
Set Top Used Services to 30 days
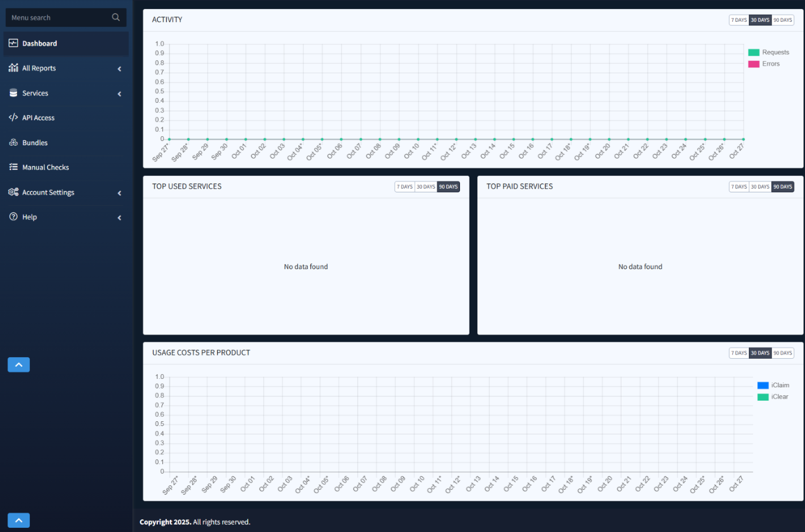[426, 187]
